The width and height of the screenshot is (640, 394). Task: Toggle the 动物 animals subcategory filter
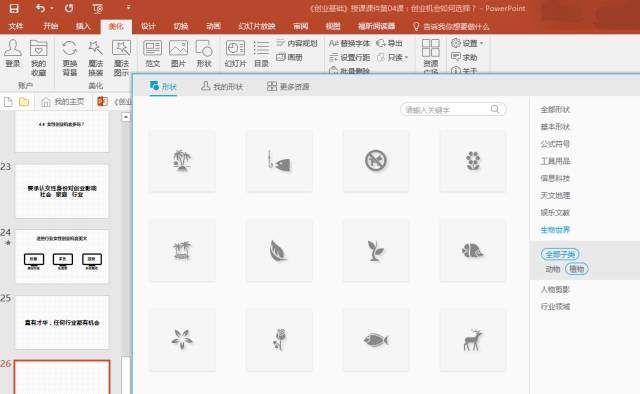553,269
